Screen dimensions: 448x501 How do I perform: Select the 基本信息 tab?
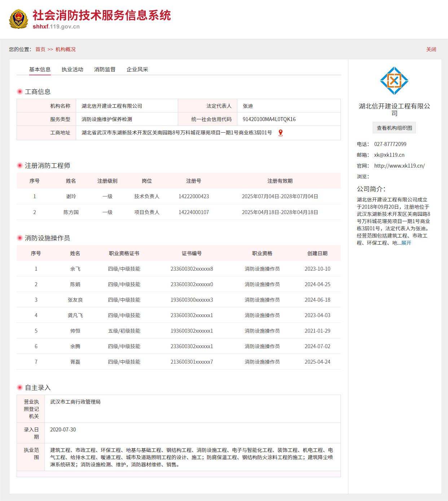pyautogui.click(x=40, y=70)
